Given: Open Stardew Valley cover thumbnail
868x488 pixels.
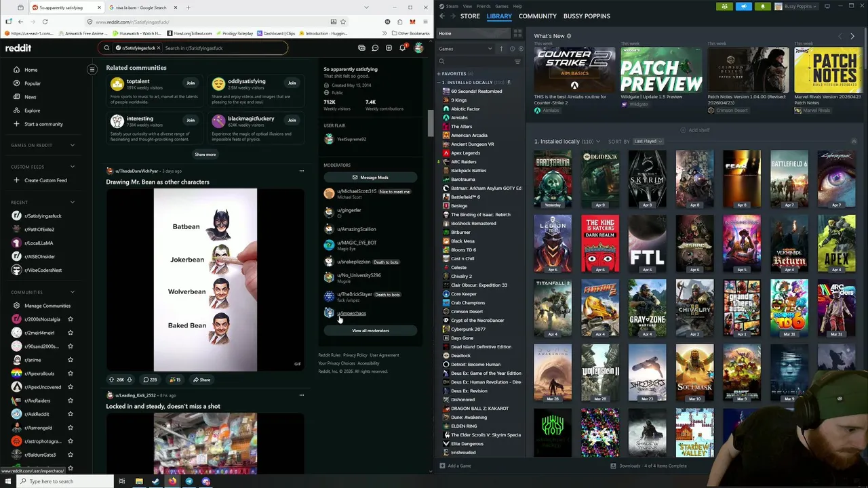Looking at the screenshot, I should [694, 432].
